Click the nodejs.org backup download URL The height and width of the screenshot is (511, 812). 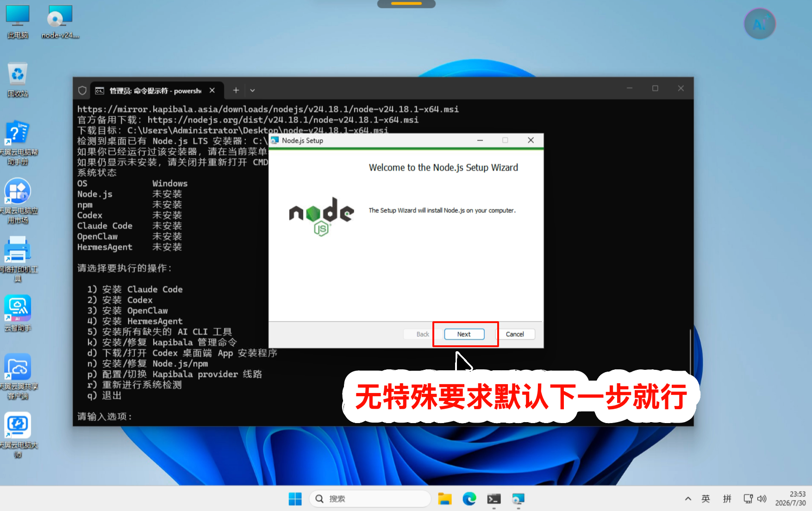pos(283,120)
